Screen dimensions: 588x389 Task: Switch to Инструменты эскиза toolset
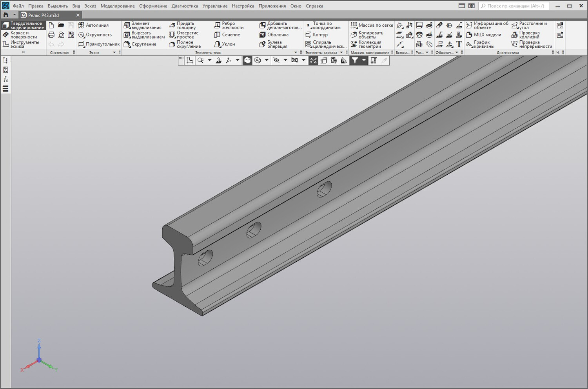23,44
